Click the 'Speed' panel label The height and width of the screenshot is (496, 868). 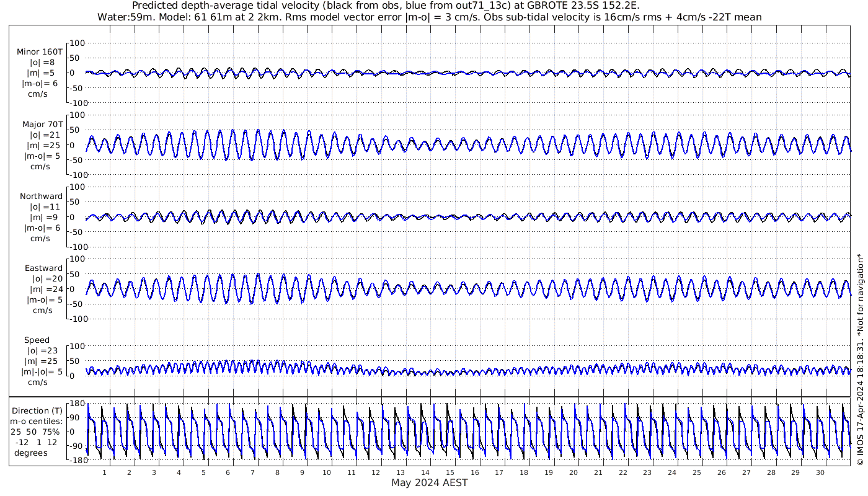pyautogui.click(x=37, y=340)
